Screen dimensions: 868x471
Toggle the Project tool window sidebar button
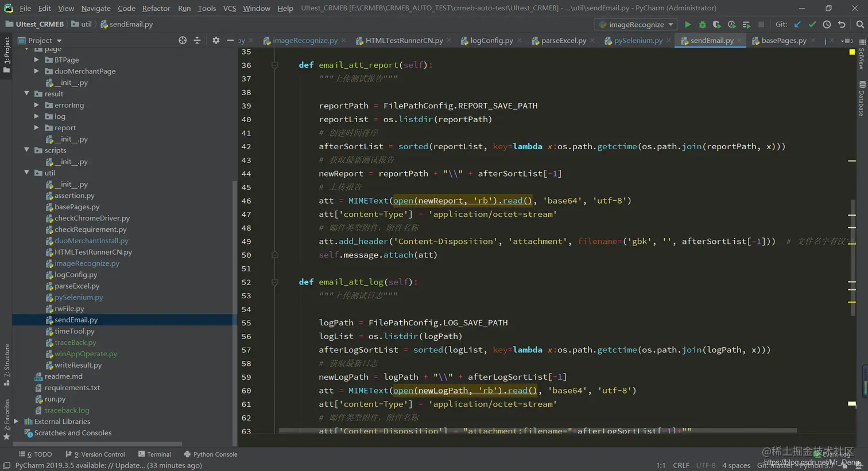6,55
